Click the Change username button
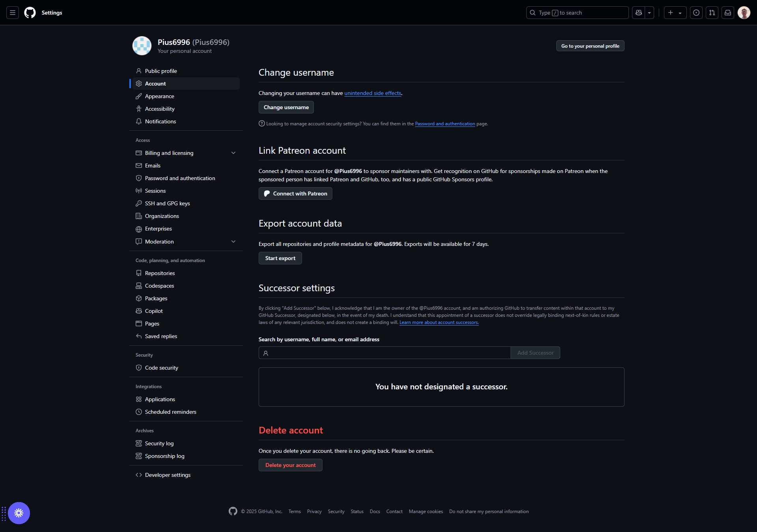The image size is (757, 532). click(286, 107)
